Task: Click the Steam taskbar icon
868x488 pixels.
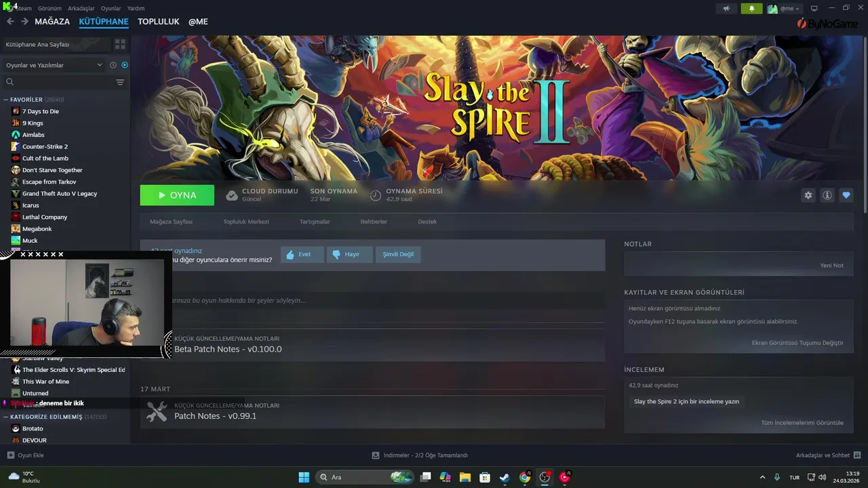Action: [505, 477]
